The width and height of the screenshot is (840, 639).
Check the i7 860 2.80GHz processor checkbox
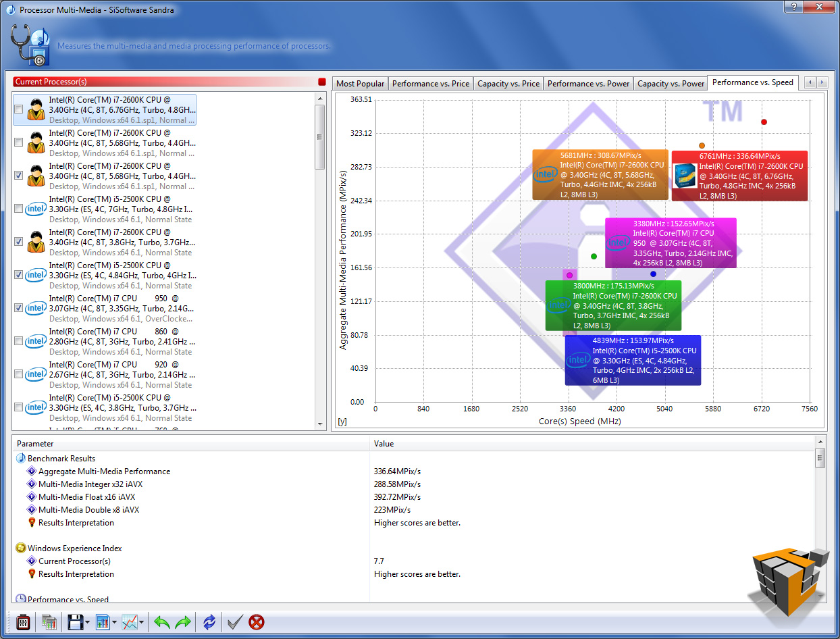coord(18,341)
